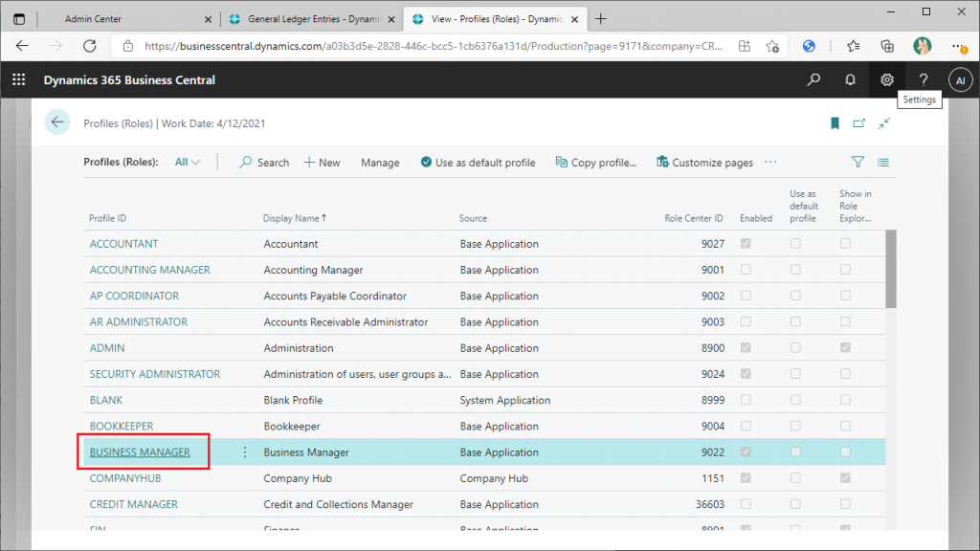Open the Profile ID column header menu
The height and width of the screenshot is (551, 980).
pos(107,218)
